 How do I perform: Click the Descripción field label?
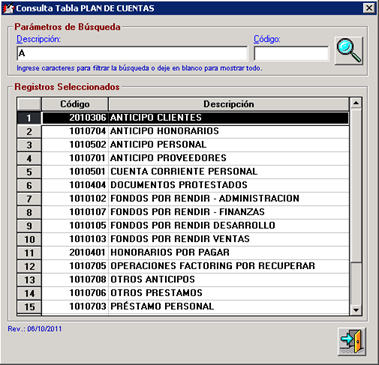click(x=39, y=39)
